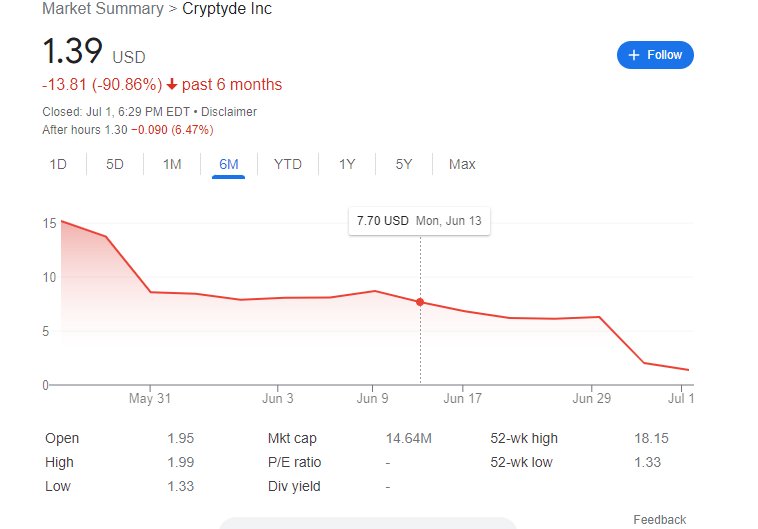Click the red down arrow icon
This screenshot has width=758, height=529.
[x=172, y=85]
